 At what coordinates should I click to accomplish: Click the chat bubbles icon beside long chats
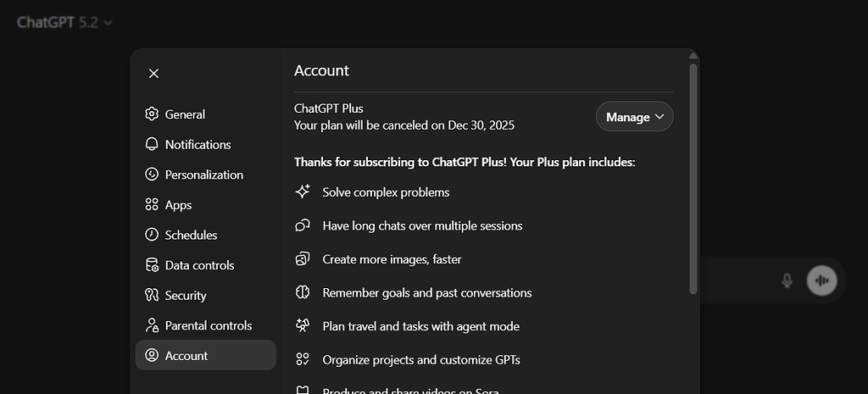[x=303, y=225]
